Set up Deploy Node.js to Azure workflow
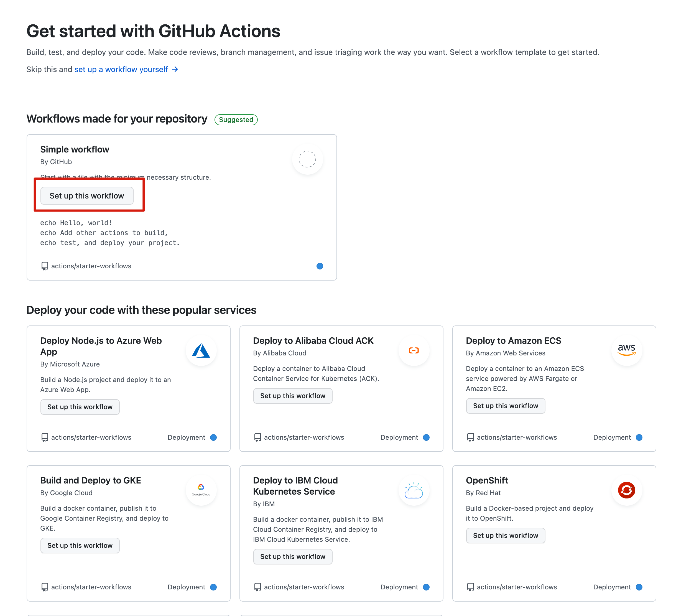 [80, 407]
